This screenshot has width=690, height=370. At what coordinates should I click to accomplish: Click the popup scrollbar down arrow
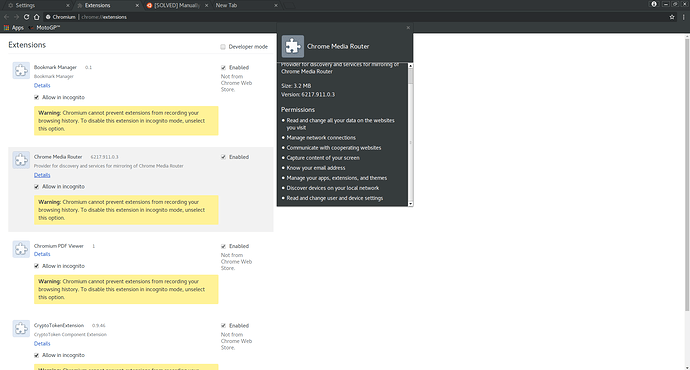coord(411,204)
